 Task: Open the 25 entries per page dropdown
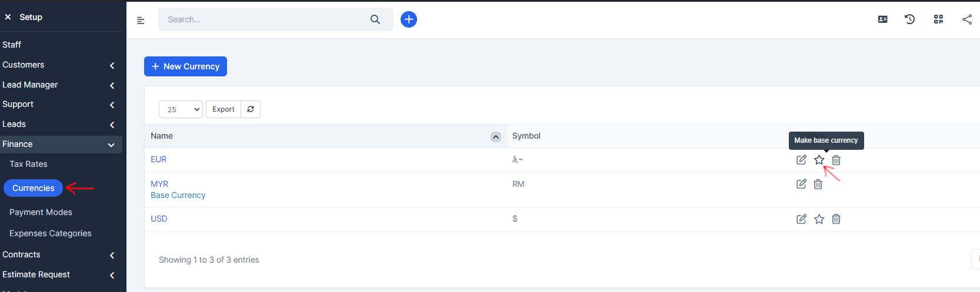[x=181, y=109]
